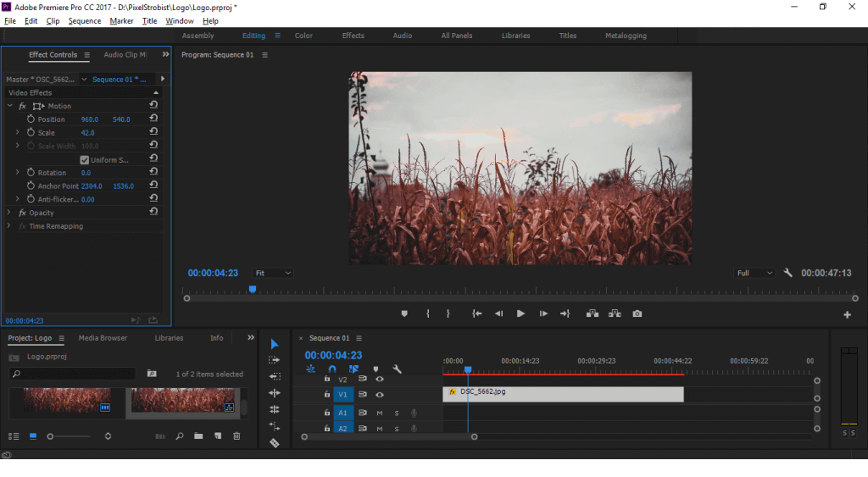Expand the Rotation property
The image size is (868, 477).
(x=17, y=173)
